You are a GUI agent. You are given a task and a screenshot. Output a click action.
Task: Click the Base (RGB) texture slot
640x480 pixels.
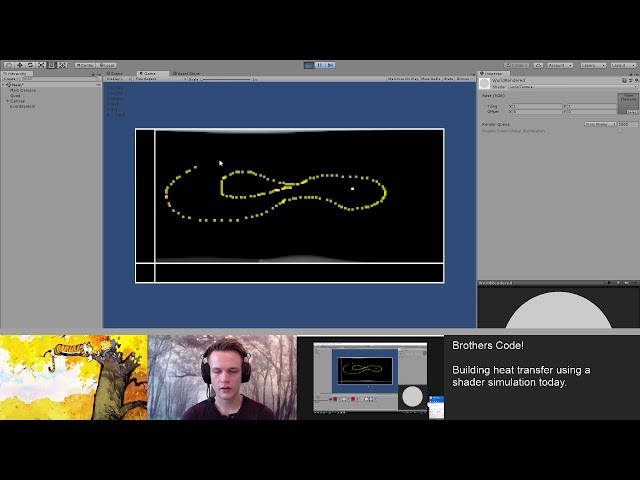point(628,104)
